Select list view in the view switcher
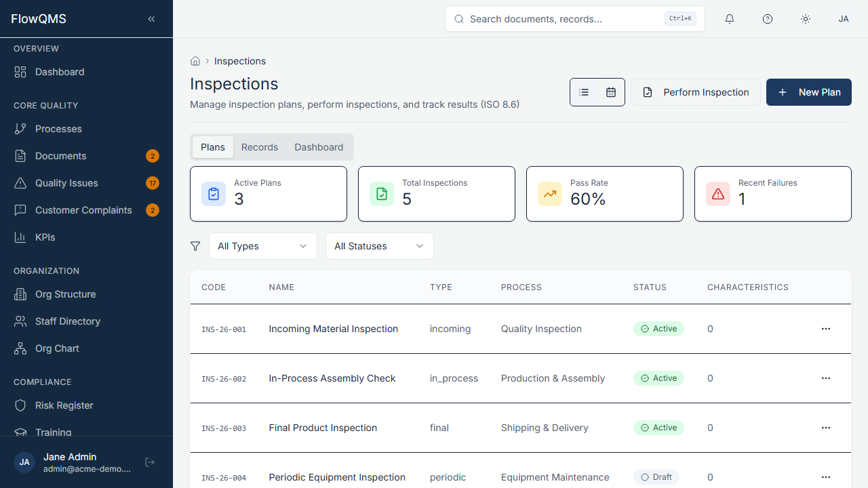 [x=584, y=92]
